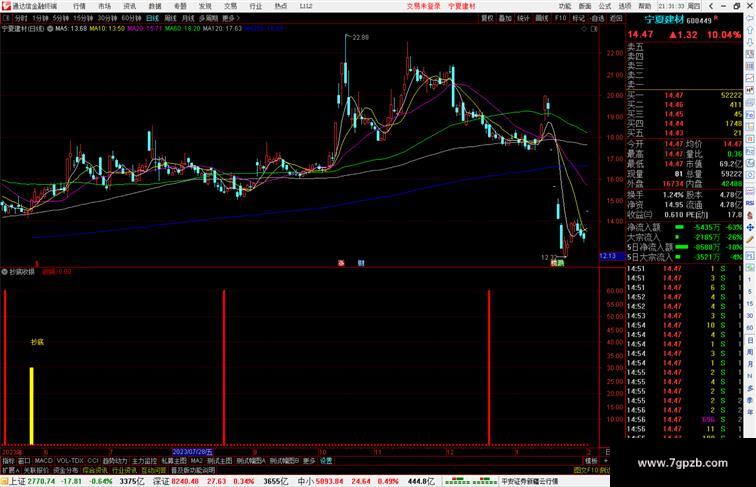This screenshot has width=756, height=487.
Task: Switch chart to 5分钟 period
Action: pyautogui.click(x=61, y=18)
